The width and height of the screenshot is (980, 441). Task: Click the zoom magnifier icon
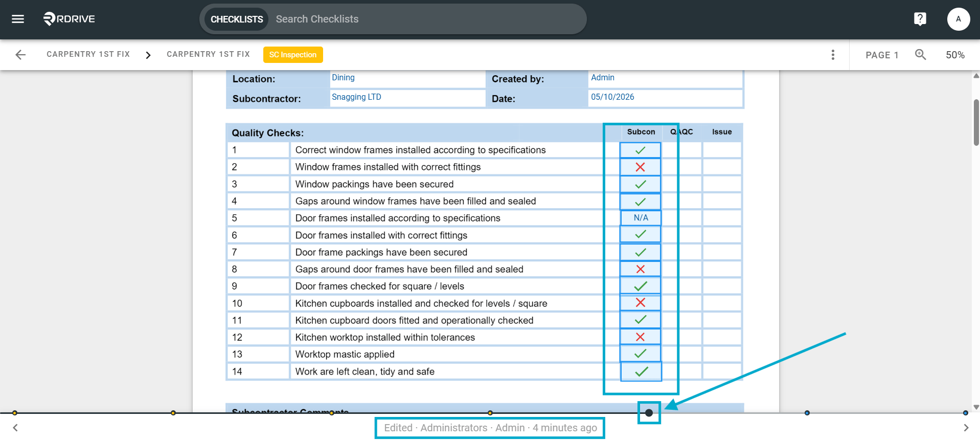tap(920, 55)
